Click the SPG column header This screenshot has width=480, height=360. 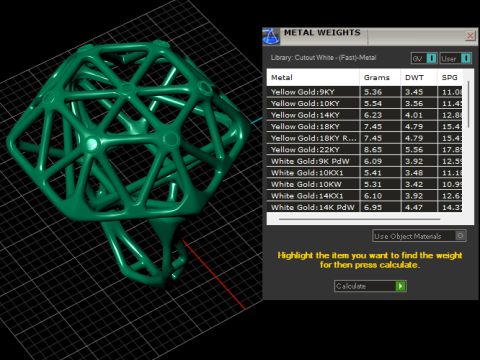pos(450,78)
